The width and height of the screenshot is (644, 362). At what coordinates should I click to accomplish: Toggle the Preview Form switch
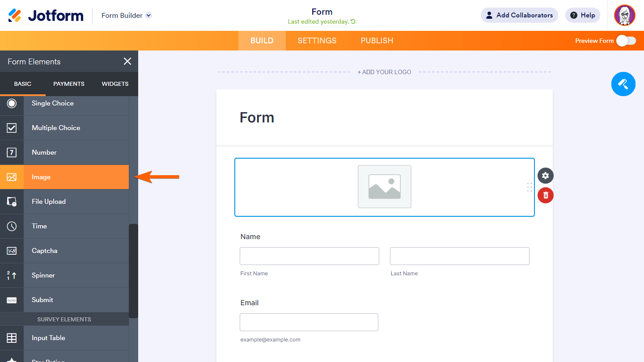click(x=626, y=41)
